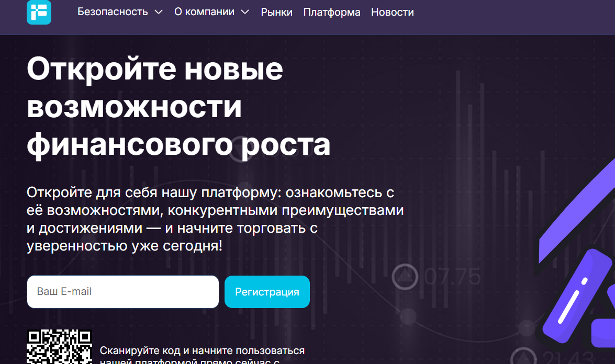Expand the Безопасность dropdown chevron

[x=159, y=12]
